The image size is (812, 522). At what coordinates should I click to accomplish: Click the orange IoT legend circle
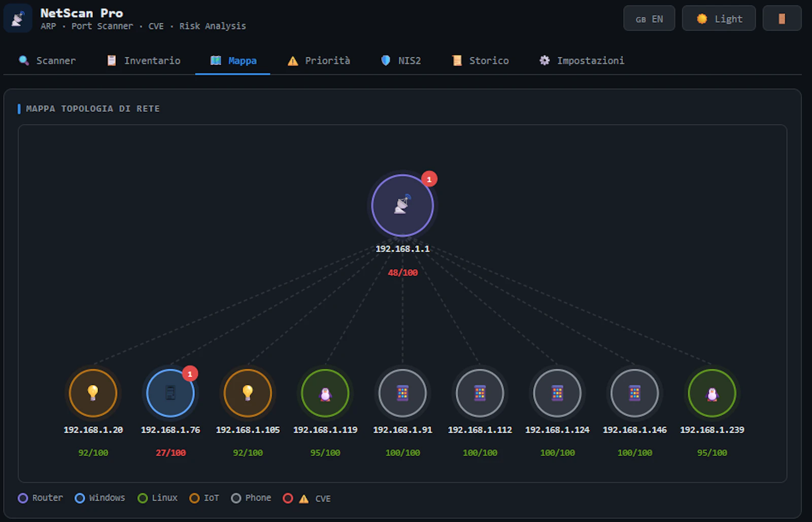point(194,498)
